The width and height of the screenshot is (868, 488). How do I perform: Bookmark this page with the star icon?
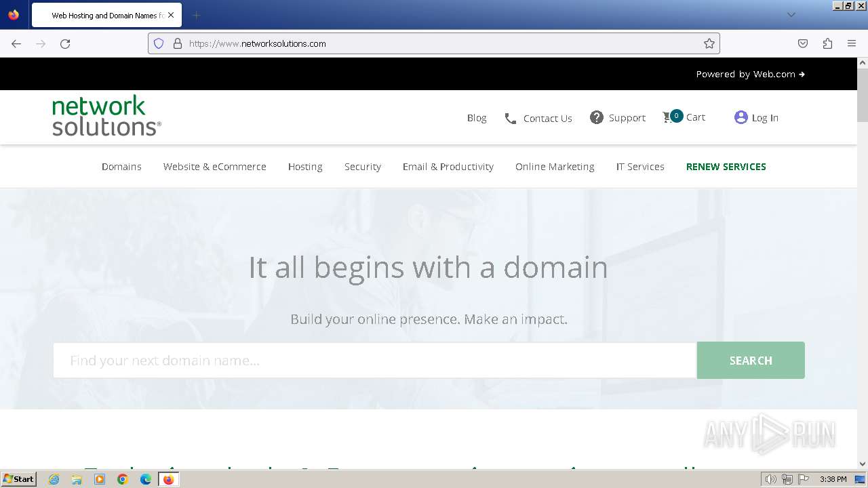pyautogui.click(x=709, y=43)
